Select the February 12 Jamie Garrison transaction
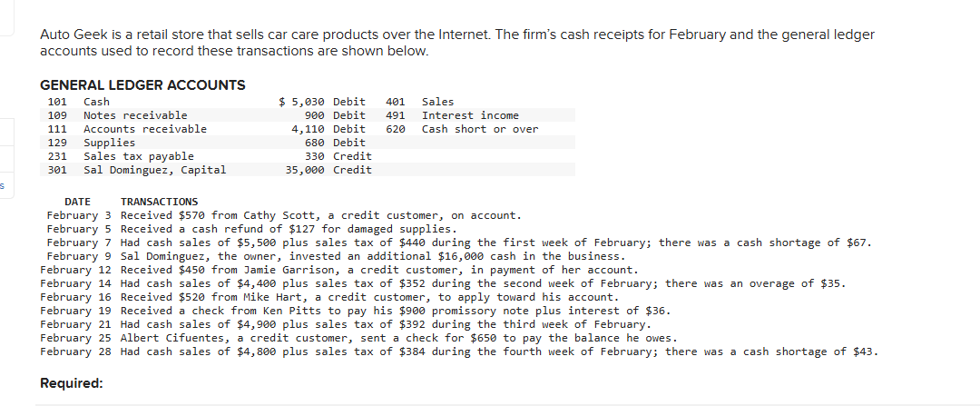The width and height of the screenshot is (980, 406). (x=339, y=270)
